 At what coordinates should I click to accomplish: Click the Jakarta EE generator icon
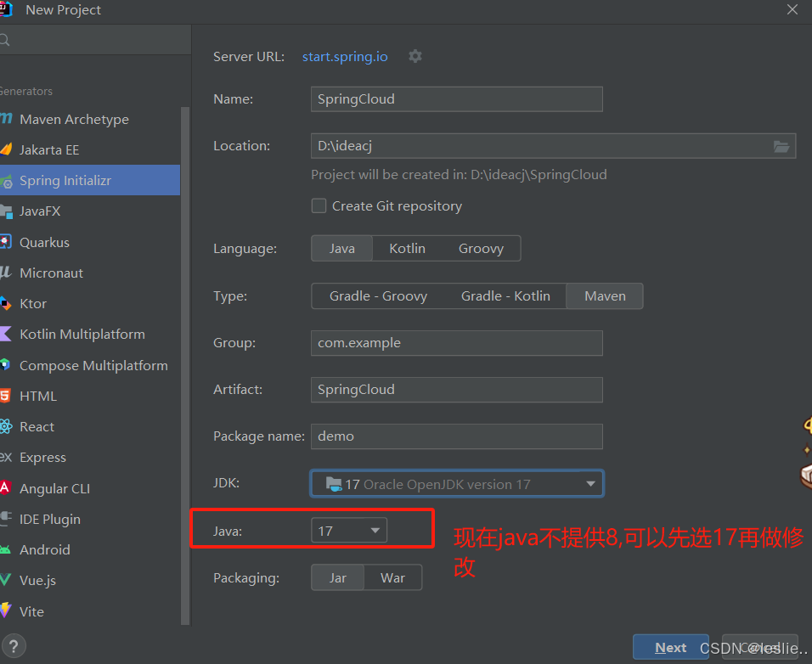click(6, 149)
